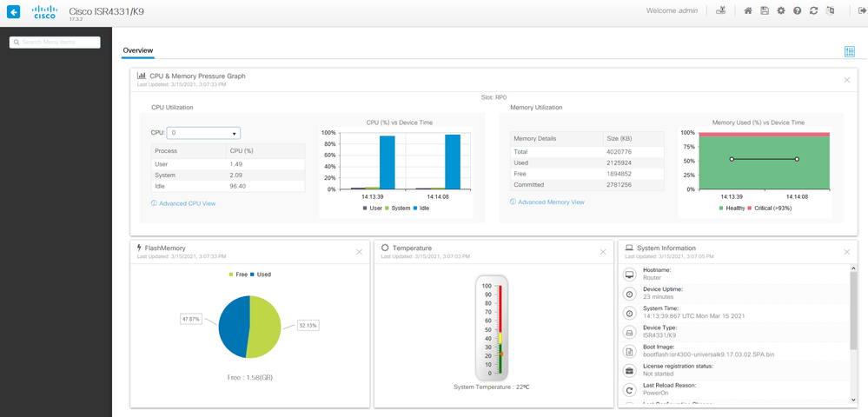Click the Idle CPU value 96.40
Viewport: 868px width, 417px height.
pos(237,186)
